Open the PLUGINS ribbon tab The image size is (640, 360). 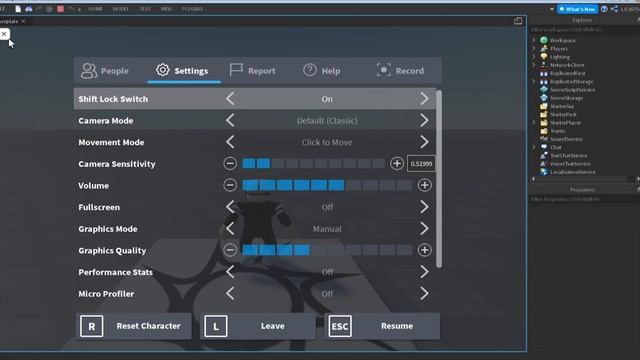pos(192,9)
